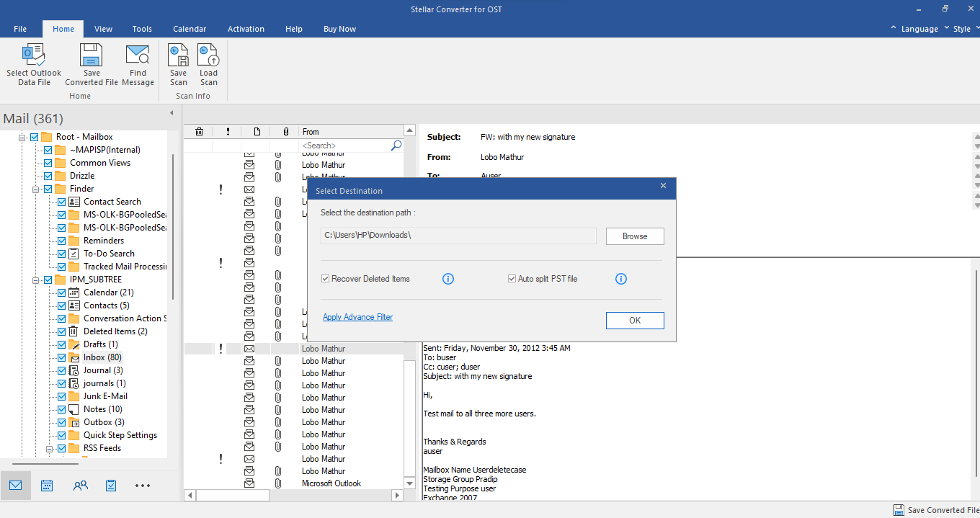The height and width of the screenshot is (518, 980).
Task: Switch to the View tab
Action: pyautogui.click(x=103, y=29)
